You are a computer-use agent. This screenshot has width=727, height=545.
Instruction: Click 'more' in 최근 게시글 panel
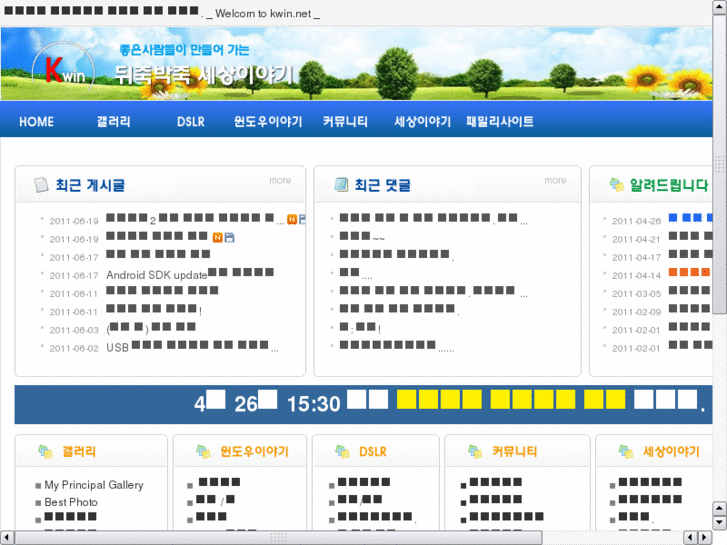[x=280, y=180]
